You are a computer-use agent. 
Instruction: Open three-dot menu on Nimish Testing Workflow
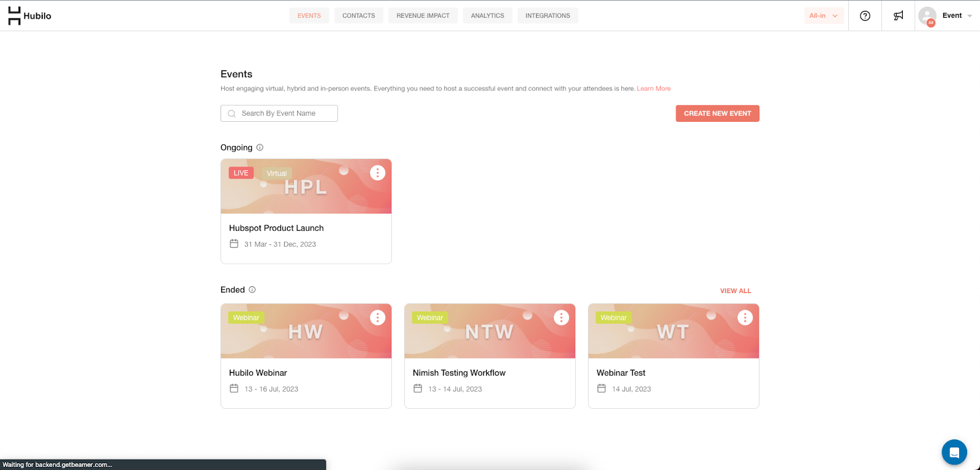(x=561, y=318)
